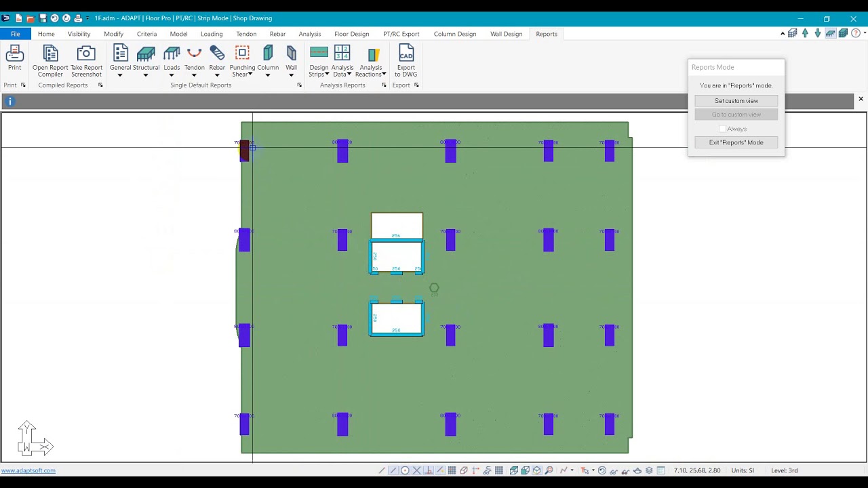Take a Report Screenshot
Image resolution: width=868 pixels, height=488 pixels.
coord(86,61)
